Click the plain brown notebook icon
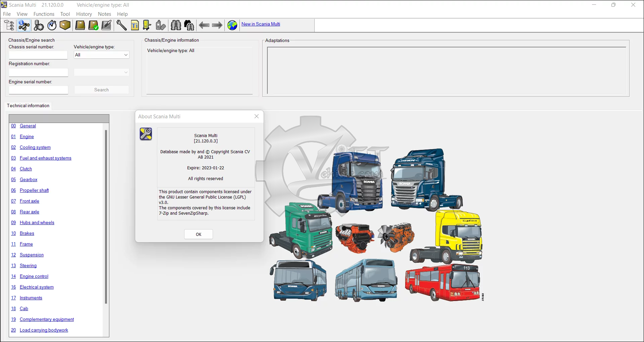 80,25
